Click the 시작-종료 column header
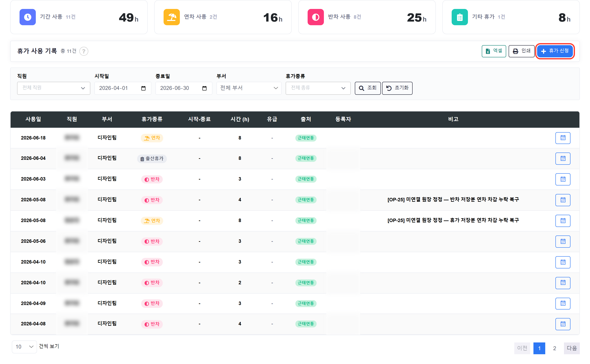This screenshot has height=364, width=590. pos(199,119)
